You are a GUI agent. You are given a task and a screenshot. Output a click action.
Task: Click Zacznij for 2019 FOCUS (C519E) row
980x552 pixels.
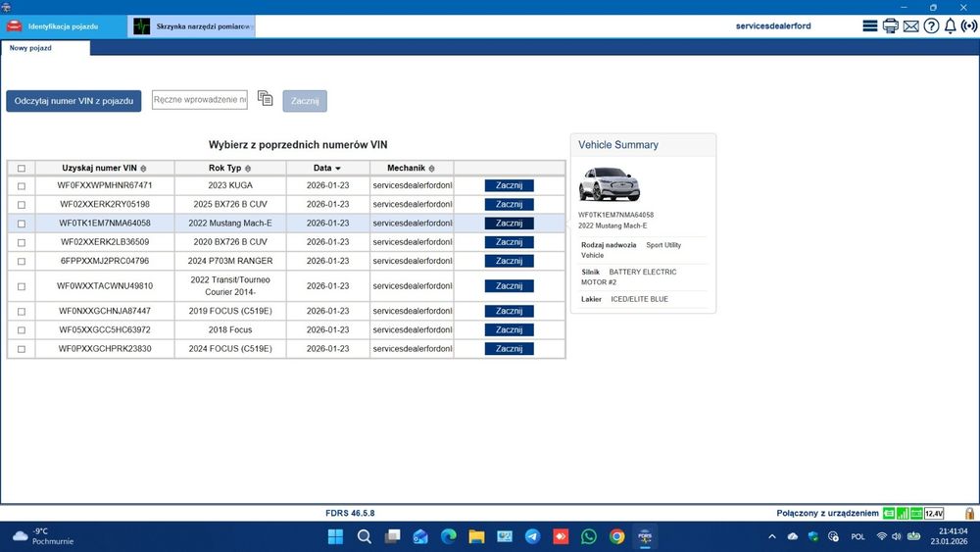point(509,311)
